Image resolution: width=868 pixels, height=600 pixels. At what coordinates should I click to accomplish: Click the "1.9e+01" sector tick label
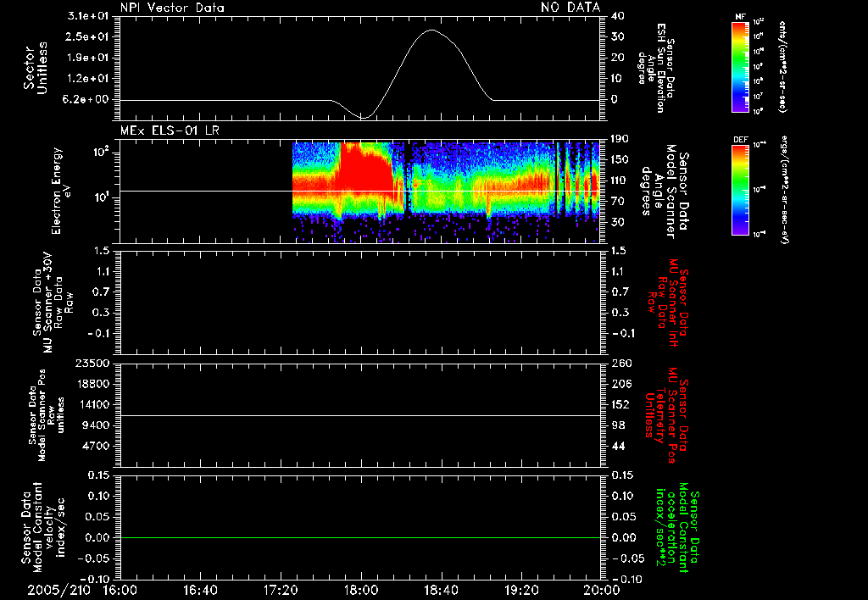[x=88, y=58]
